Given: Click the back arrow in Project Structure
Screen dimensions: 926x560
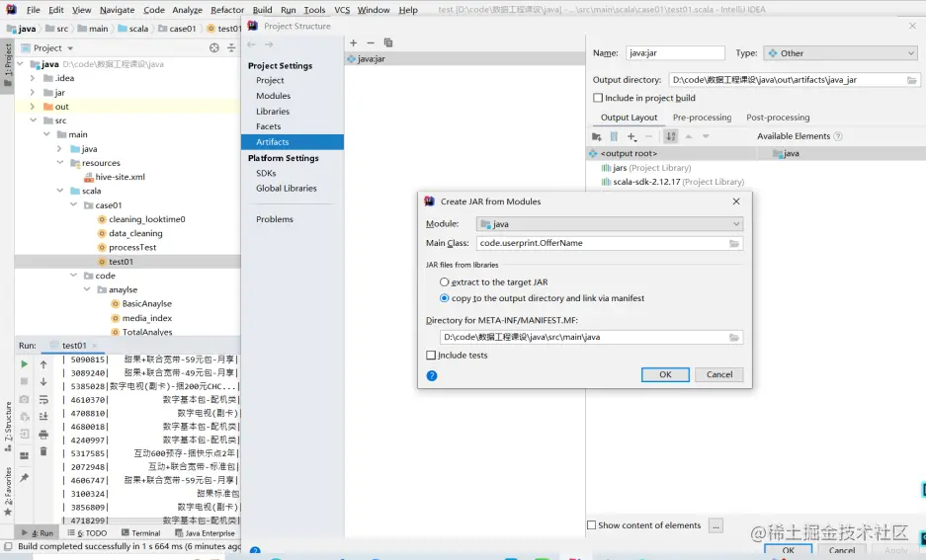Looking at the screenshot, I should [x=252, y=44].
